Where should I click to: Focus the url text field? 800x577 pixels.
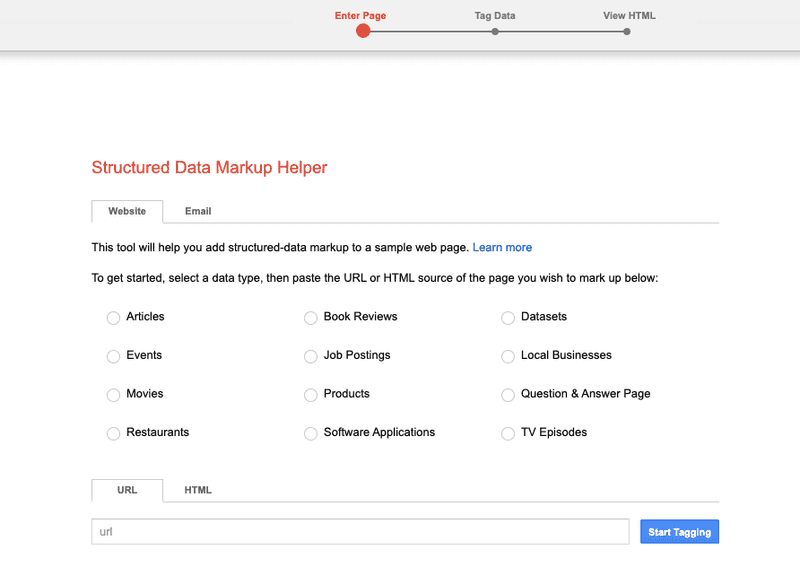[360, 532]
